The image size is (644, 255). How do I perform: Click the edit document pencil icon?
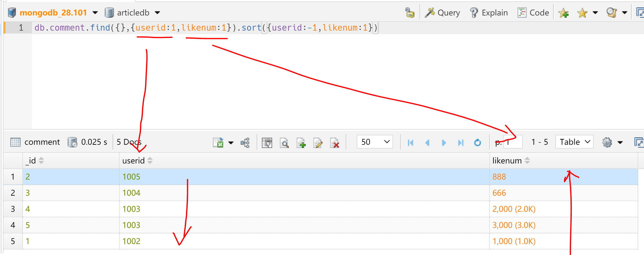pyautogui.click(x=318, y=142)
